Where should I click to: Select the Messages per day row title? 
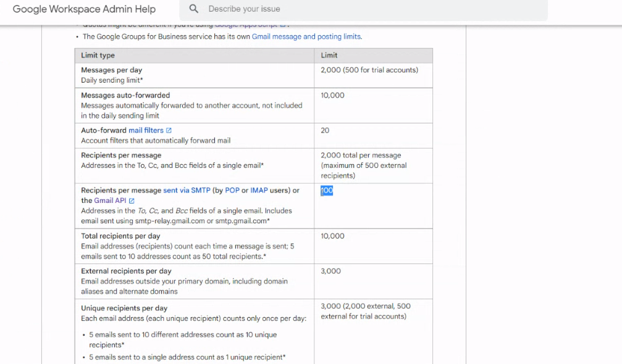pyautogui.click(x=111, y=70)
